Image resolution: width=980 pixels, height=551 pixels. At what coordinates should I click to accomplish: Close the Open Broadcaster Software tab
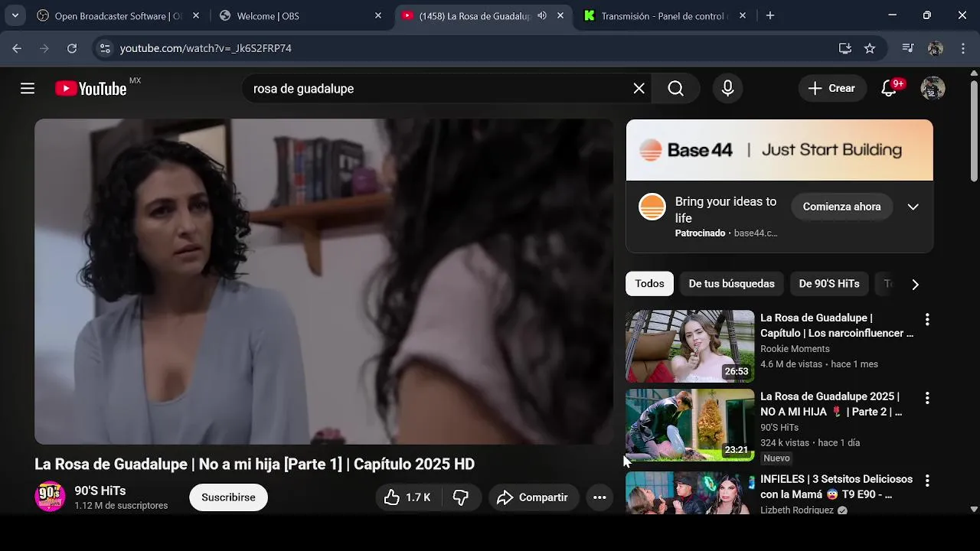coord(196,15)
